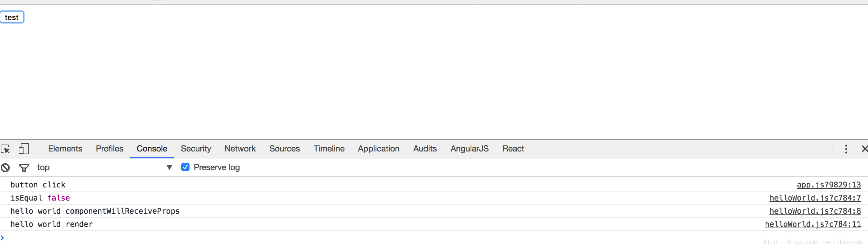Expand the top context dropdown
This screenshot has height=249, width=868.
pyautogui.click(x=169, y=168)
